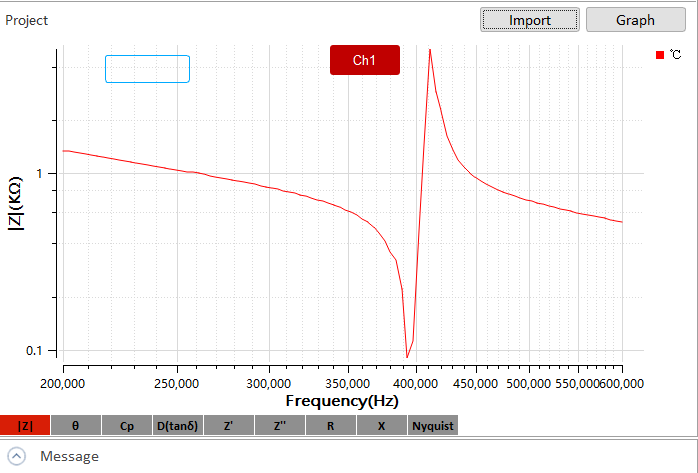Open the Nyquist plot tab
The height and width of the screenshot is (473, 698).
pyautogui.click(x=433, y=426)
